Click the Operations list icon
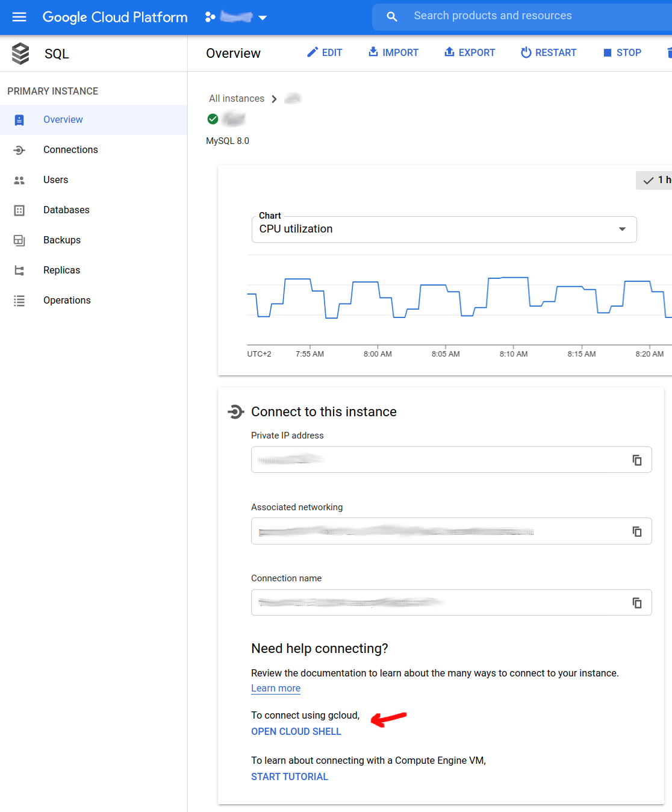The height and width of the screenshot is (812, 672). 19,301
